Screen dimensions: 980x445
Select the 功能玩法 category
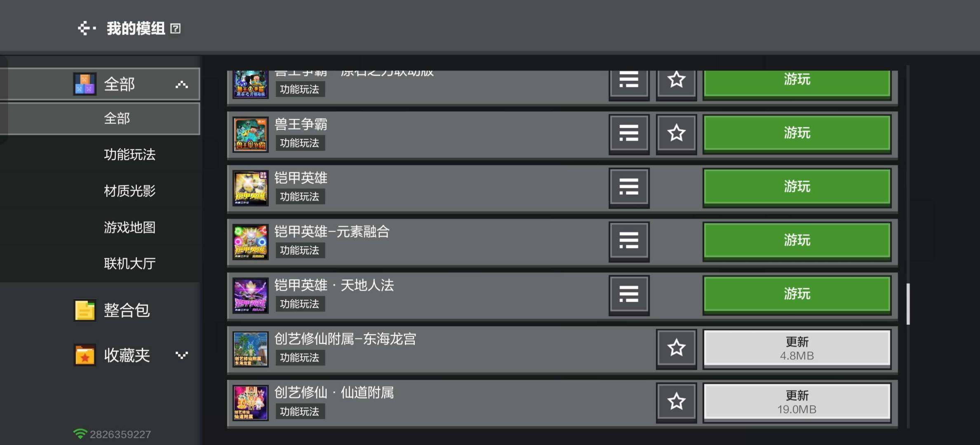pyautogui.click(x=129, y=155)
